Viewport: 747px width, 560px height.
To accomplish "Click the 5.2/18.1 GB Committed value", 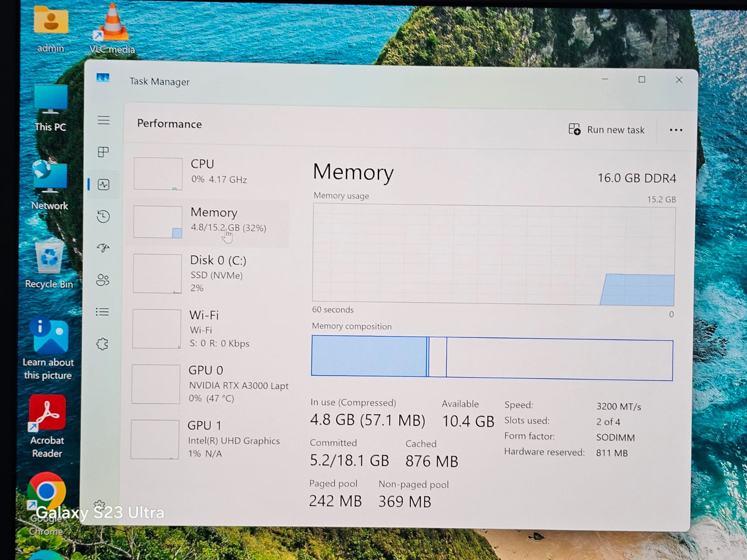I will (x=349, y=461).
